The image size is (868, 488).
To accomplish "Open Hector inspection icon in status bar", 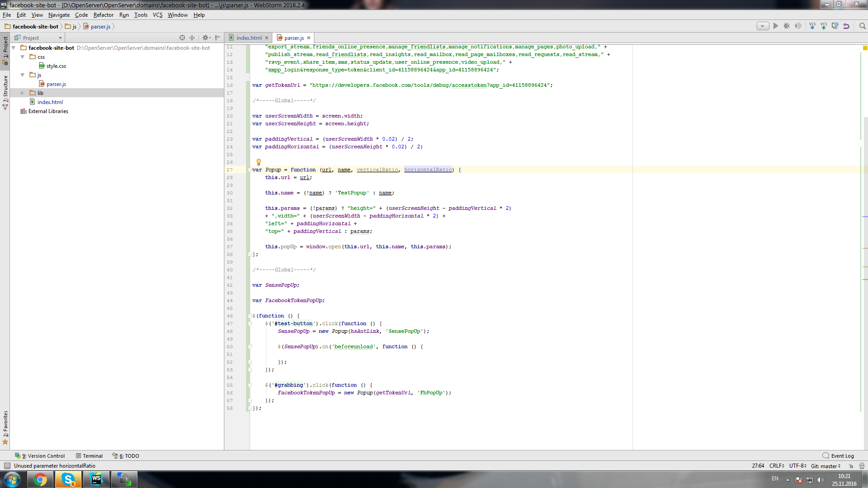I will 862,466.
